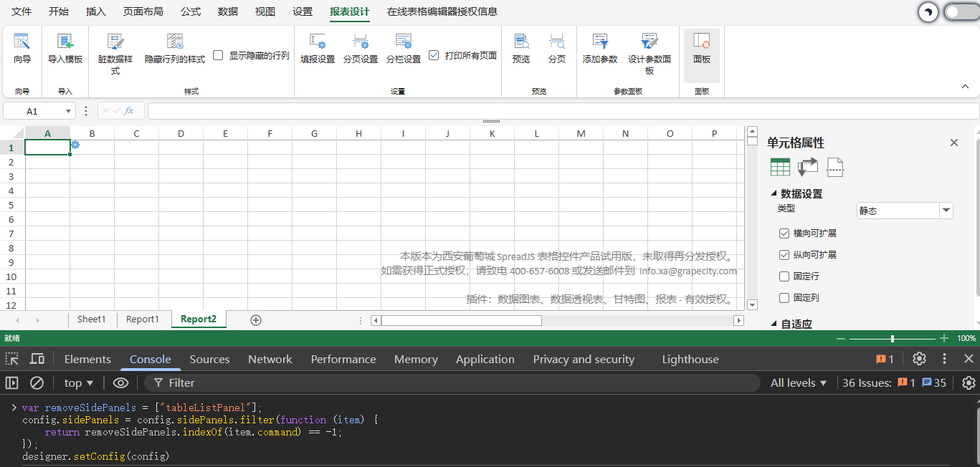Click the fx insert function icon

[129, 111]
